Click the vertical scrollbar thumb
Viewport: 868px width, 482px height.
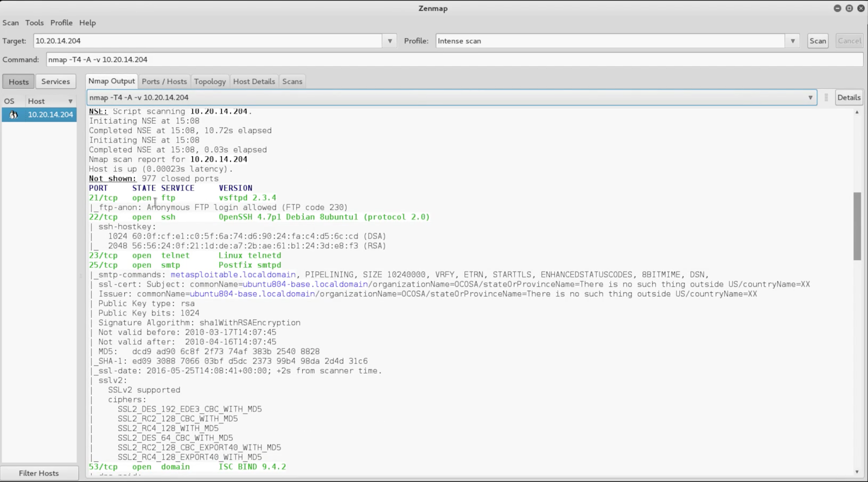pyautogui.click(x=857, y=226)
